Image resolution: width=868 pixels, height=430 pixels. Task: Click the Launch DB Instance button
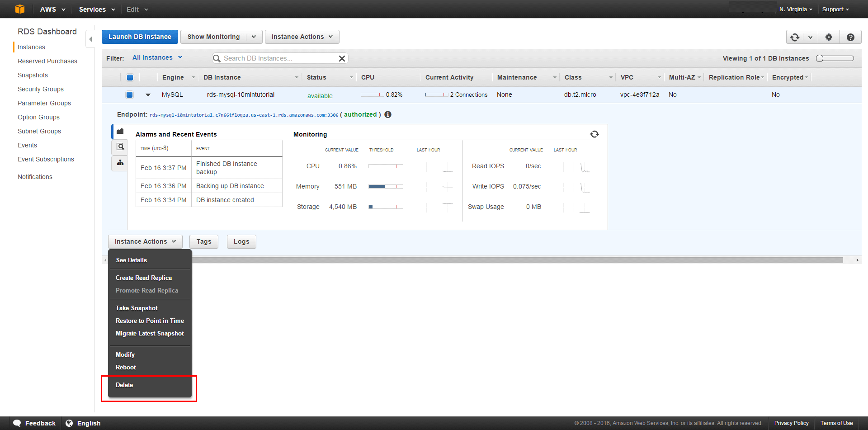click(x=140, y=37)
